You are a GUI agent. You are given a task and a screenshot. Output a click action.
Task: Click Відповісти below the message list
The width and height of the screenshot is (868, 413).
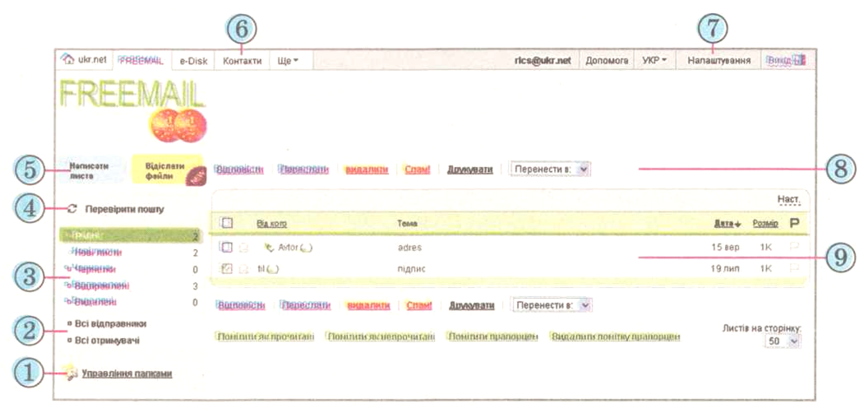point(240,305)
